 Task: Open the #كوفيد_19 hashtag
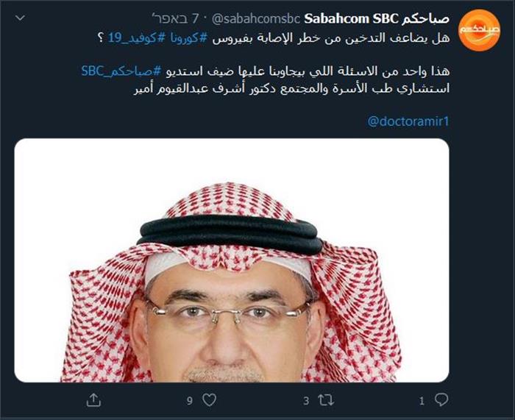(132, 38)
